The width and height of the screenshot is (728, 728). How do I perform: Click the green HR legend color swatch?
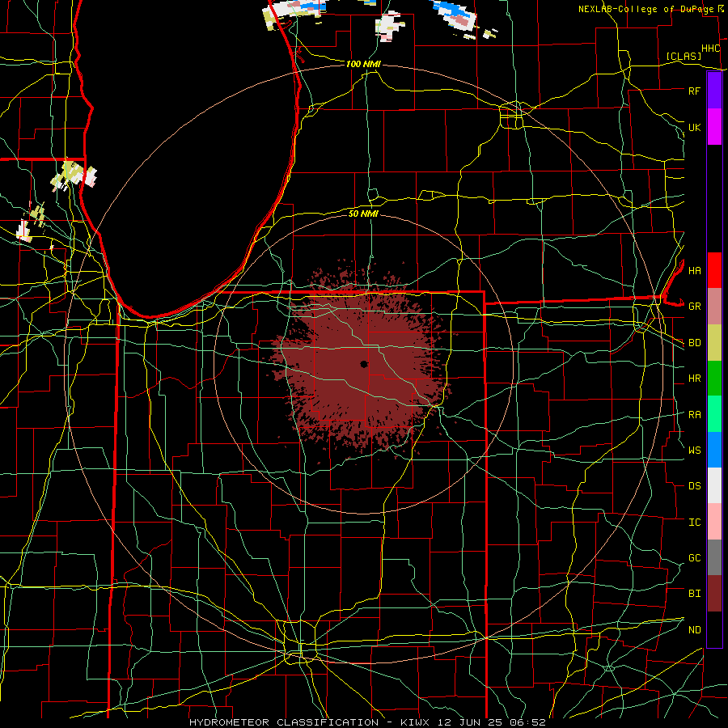coord(714,379)
